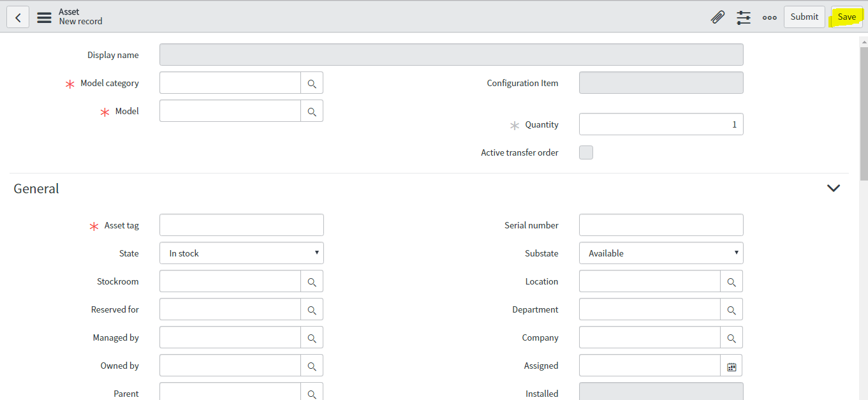Open the Location lookup magnifier
The width and height of the screenshot is (868, 400).
(x=732, y=281)
